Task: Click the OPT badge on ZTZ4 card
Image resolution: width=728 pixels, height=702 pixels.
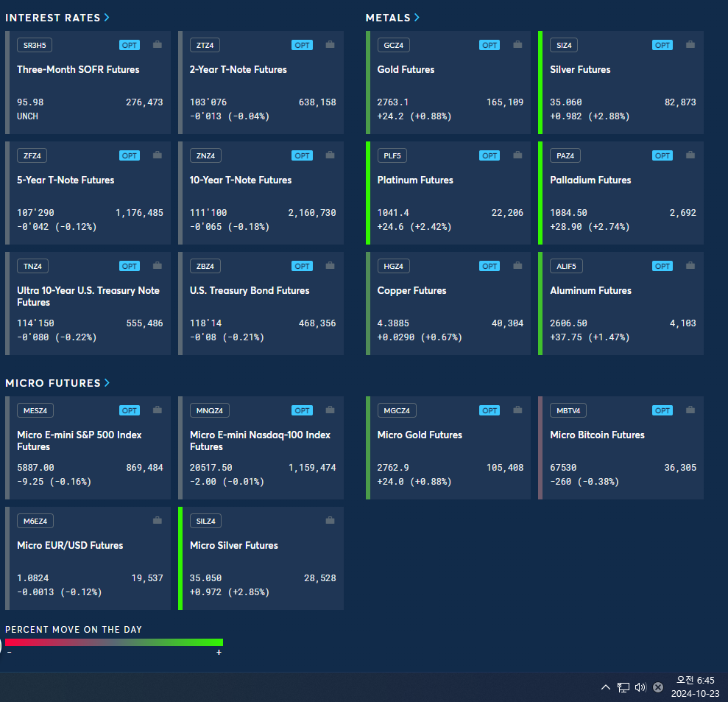Action: [x=303, y=45]
